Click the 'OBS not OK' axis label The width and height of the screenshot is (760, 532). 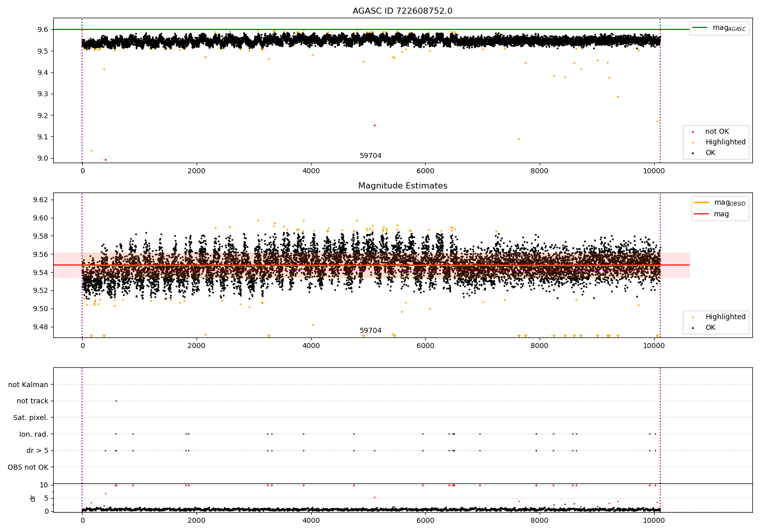pos(28,467)
